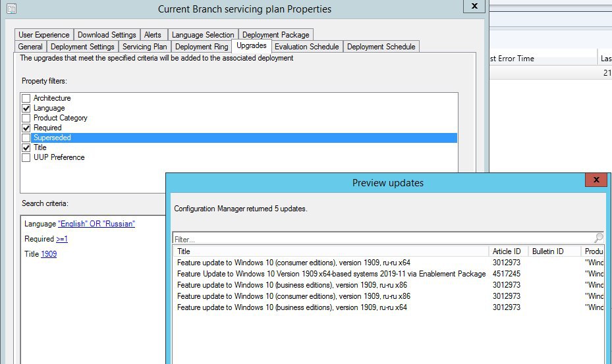Select business editions 1909 ru-ru x86 update row

(389, 285)
